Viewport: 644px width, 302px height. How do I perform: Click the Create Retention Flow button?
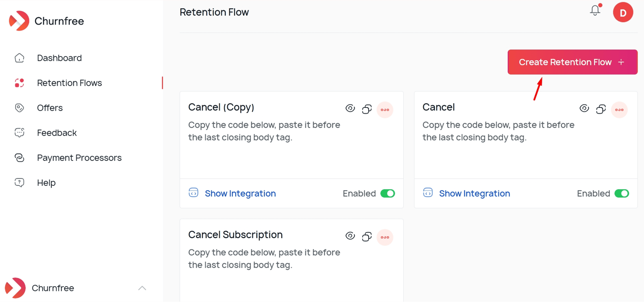coord(572,62)
